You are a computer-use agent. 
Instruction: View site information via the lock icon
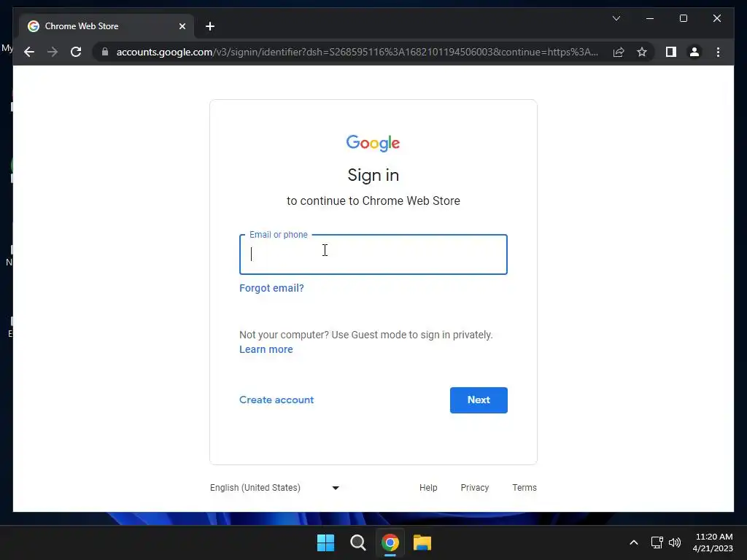coord(105,52)
